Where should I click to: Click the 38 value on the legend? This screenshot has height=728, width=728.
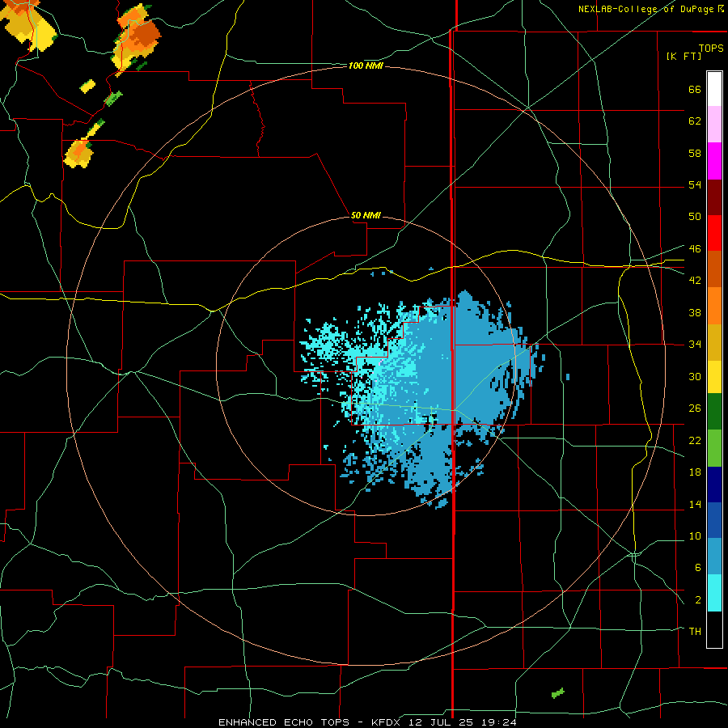(695, 312)
